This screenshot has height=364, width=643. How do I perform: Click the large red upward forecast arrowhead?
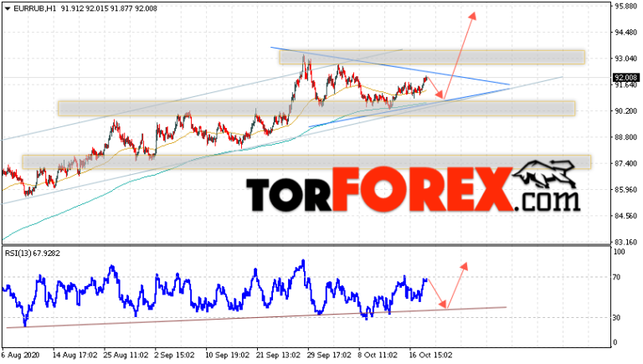point(473,16)
